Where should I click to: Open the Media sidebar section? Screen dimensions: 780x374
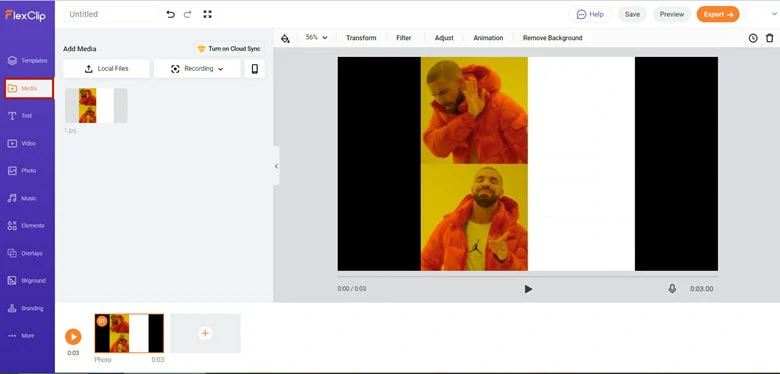pyautogui.click(x=29, y=89)
